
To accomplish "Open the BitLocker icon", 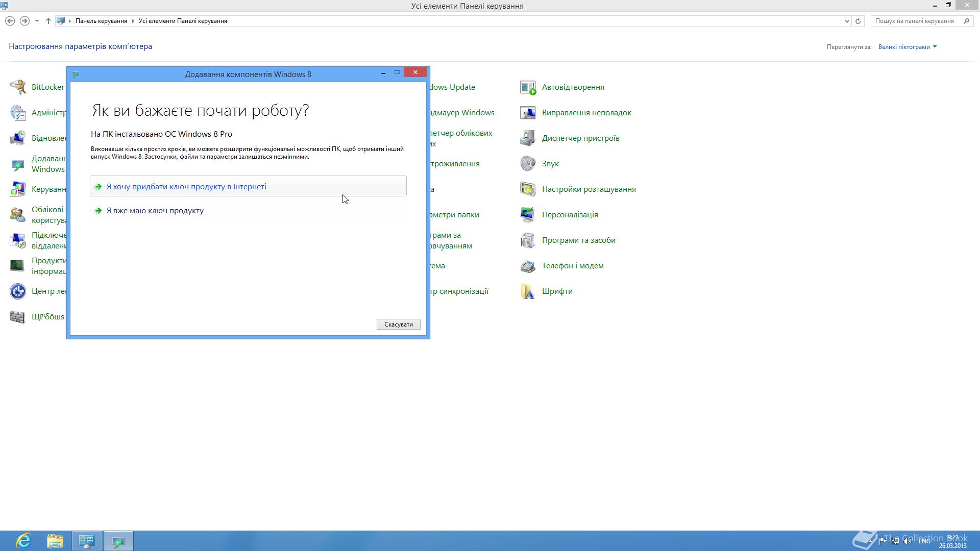I will pos(18,87).
